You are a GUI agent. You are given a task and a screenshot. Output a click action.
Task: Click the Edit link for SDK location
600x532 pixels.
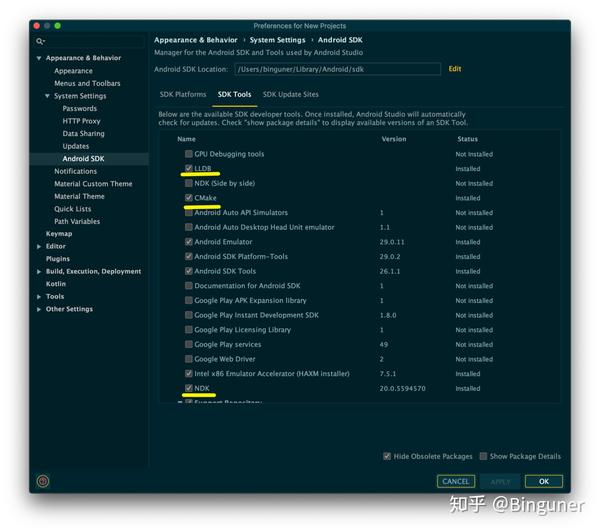click(455, 69)
